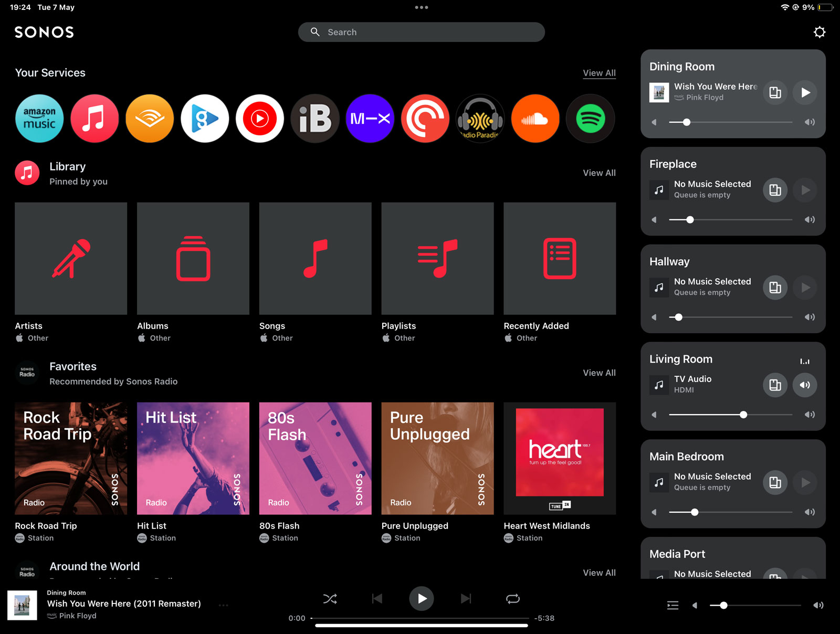Seek on the track progress bar

[x=420, y=618]
